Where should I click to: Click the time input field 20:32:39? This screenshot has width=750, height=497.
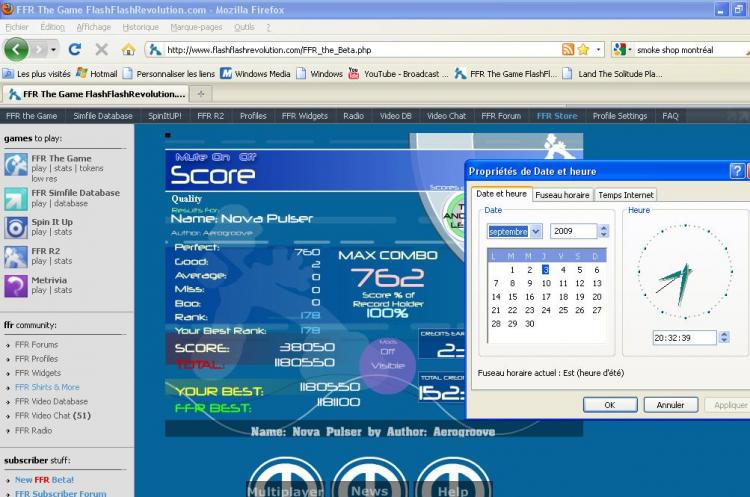(x=686, y=338)
